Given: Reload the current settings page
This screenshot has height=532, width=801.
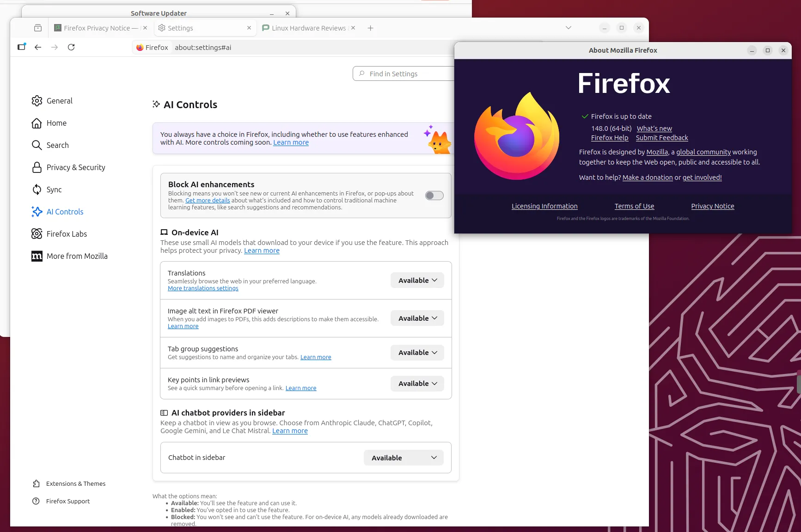Looking at the screenshot, I should tap(71, 47).
